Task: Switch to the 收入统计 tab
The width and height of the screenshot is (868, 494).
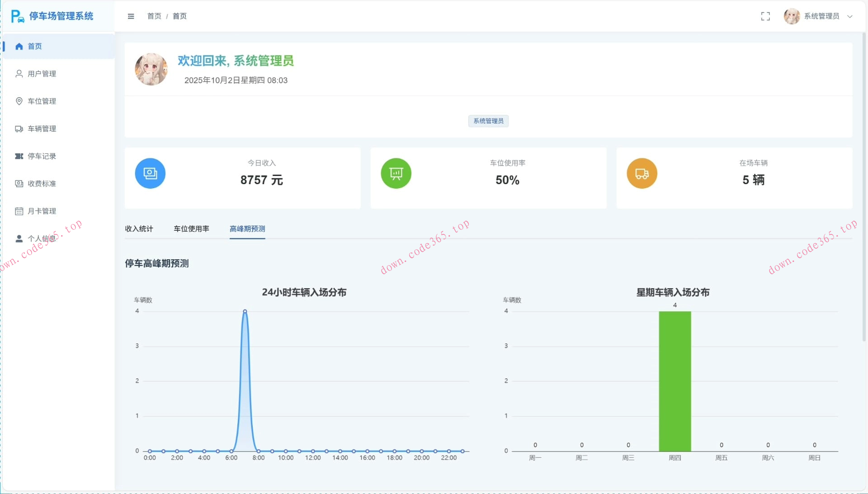Action: click(139, 229)
